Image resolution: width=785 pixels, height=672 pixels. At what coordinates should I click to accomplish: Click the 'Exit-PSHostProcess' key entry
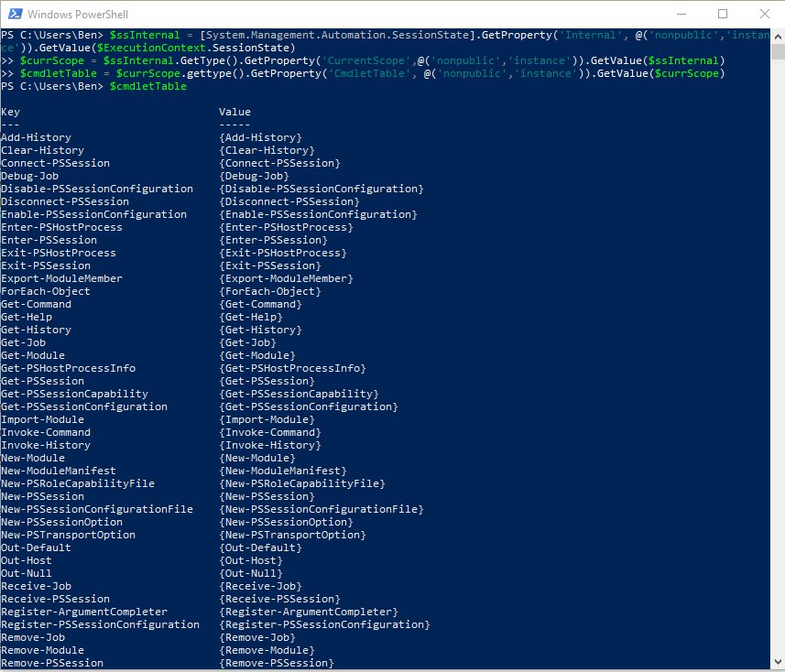[59, 254]
